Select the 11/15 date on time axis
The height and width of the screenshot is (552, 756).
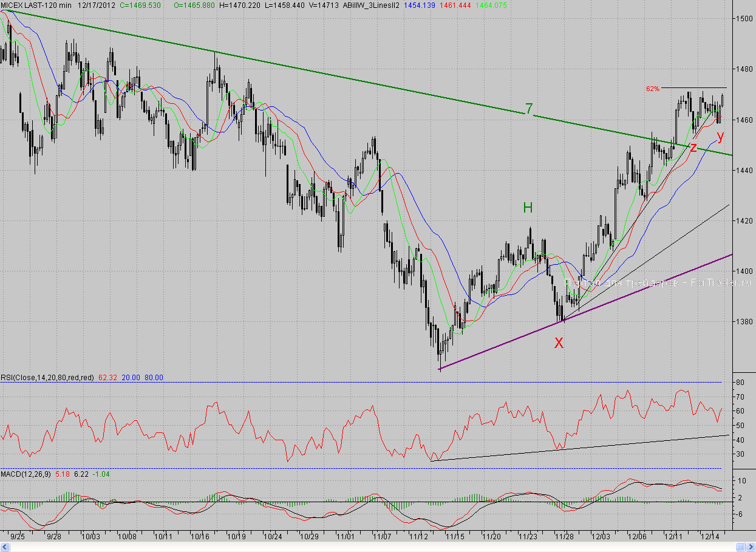coord(455,537)
